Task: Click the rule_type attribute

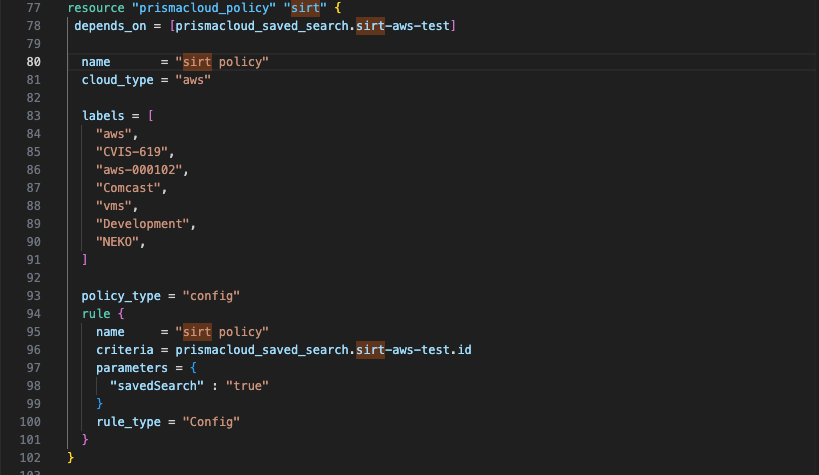Action: point(128,422)
